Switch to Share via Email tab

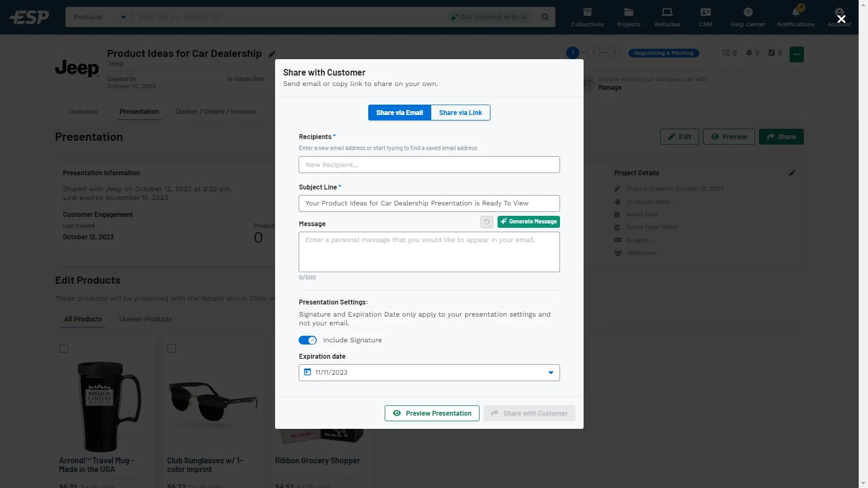tap(399, 113)
